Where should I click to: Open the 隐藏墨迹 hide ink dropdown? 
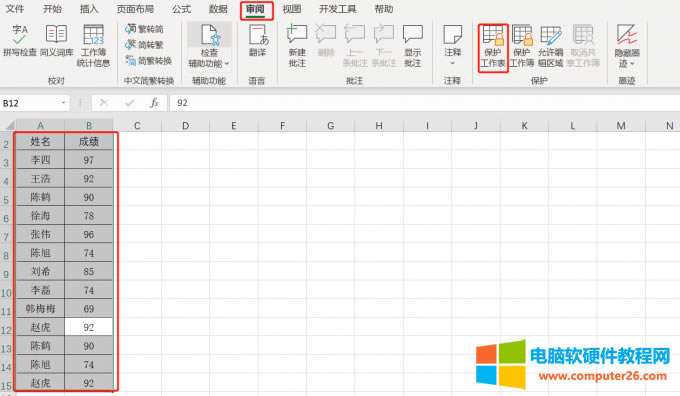pyautogui.click(x=627, y=46)
